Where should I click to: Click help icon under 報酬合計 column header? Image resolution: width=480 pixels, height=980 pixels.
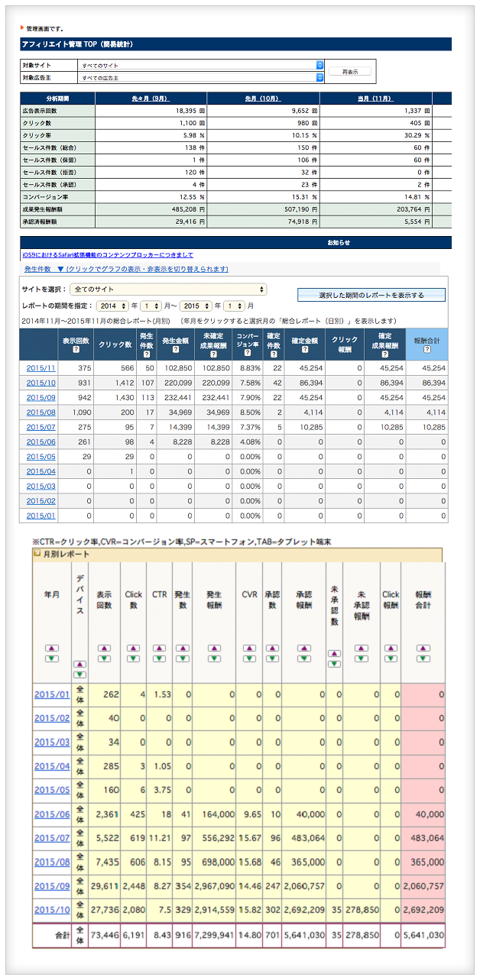(426, 350)
